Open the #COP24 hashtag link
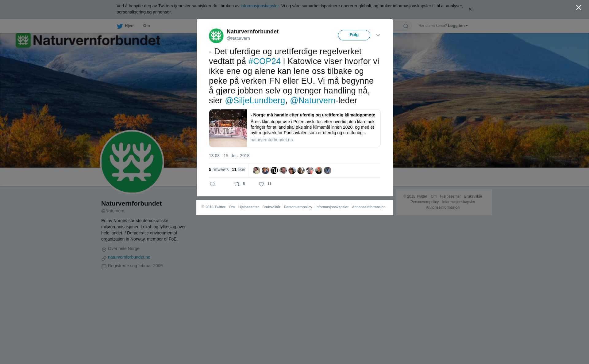Viewport: 589px width, 364px height. point(264,61)
